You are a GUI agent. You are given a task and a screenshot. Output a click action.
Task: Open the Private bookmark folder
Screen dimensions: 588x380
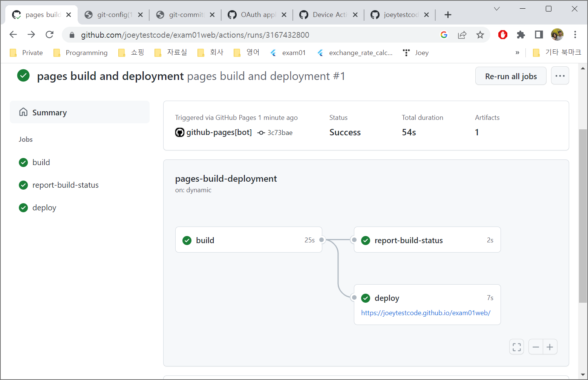(x=26, y=53)
